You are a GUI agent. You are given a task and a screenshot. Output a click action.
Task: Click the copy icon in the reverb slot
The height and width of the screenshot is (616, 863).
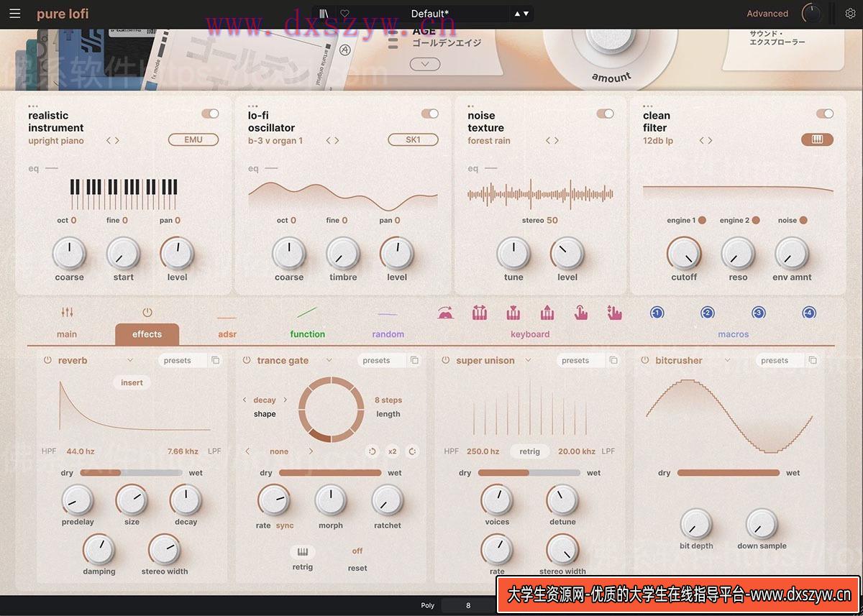tap(216, 360)
